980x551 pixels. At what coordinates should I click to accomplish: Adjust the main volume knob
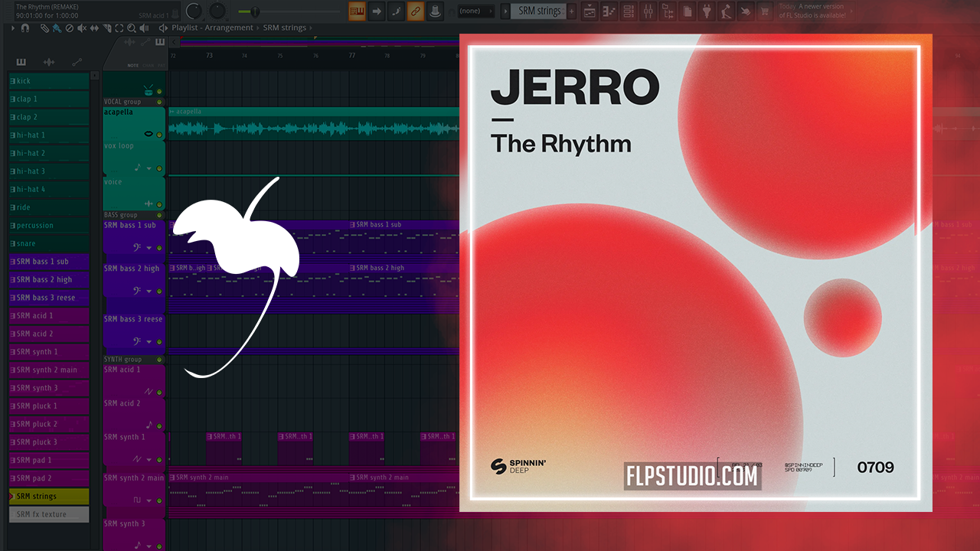pyautogui.click(x=194, y=11)
